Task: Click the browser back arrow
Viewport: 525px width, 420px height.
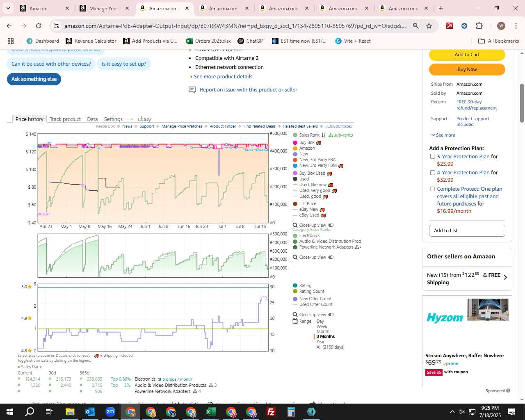Action: [x=9, y=26]
